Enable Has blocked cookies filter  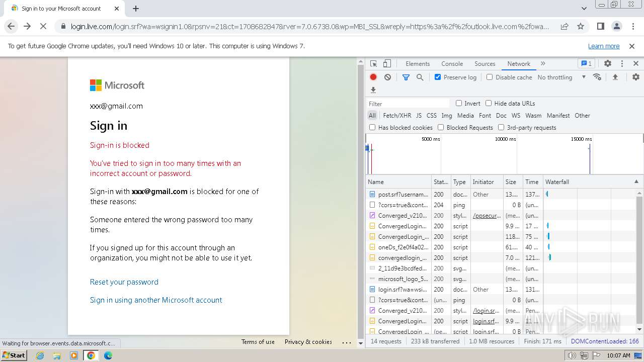tap(372, 128)
